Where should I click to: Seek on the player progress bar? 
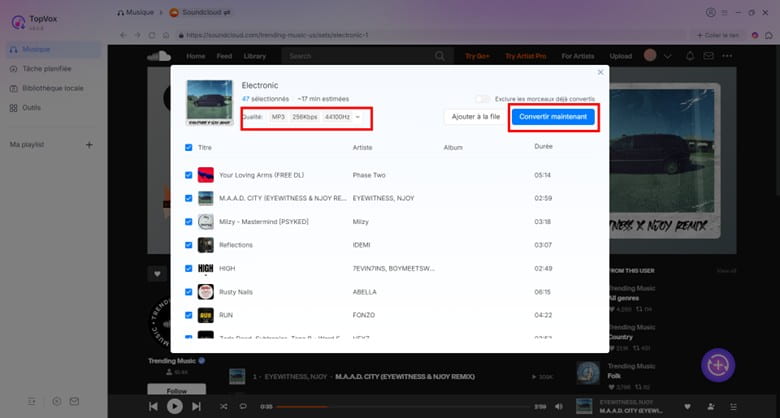click(403, 407)
